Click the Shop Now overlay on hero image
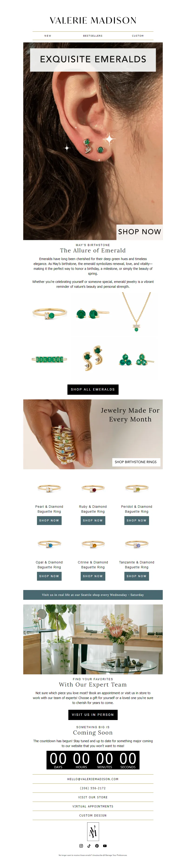 139,232
